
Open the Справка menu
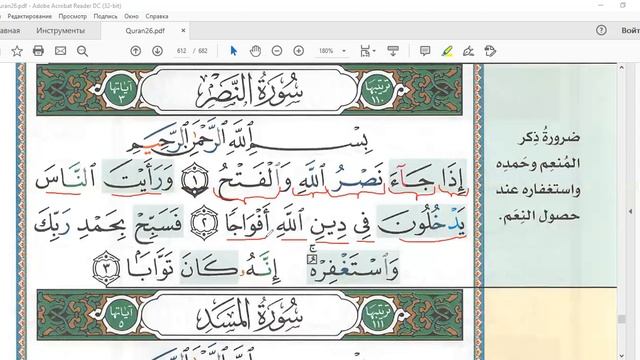tap(157, 16)
